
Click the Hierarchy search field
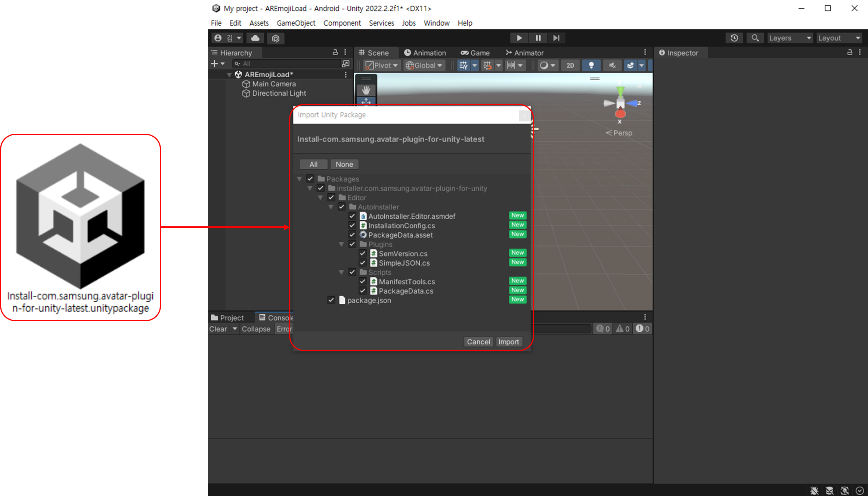pos(286,63)
